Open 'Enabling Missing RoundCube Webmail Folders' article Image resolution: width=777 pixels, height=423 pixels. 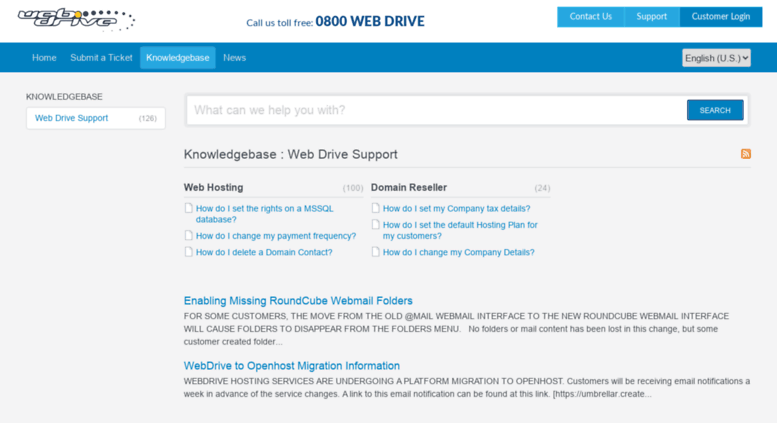click(298, 301)
